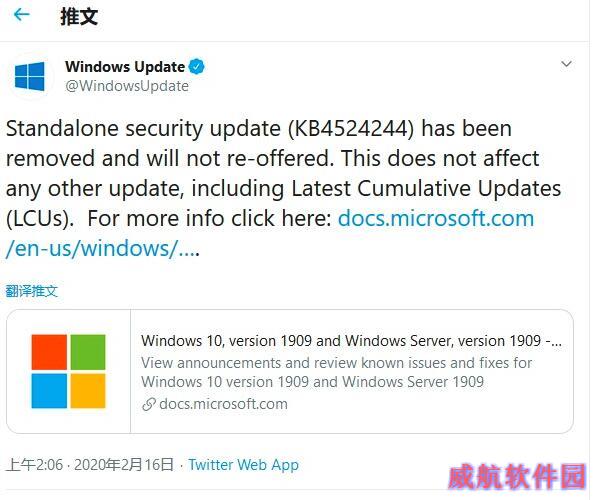
Task: Open the Twitter Web App source link
Action: coord(244,465)
